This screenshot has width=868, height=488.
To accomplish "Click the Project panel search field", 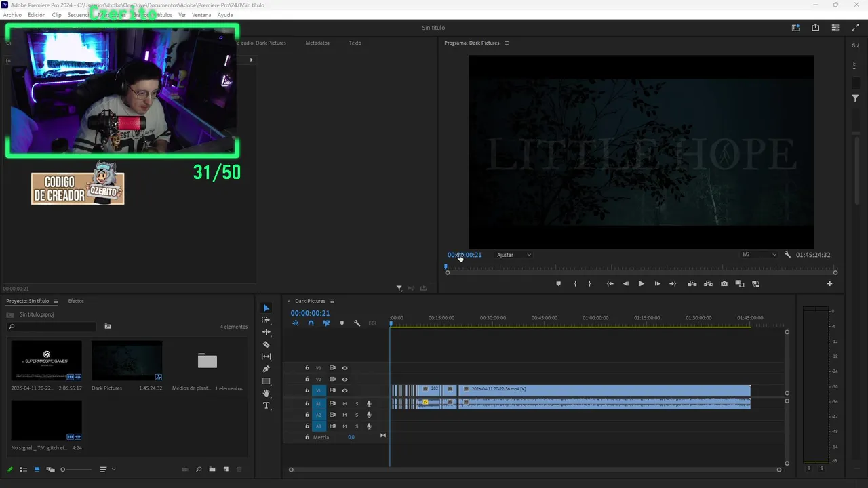I will (x=53, y=327).
